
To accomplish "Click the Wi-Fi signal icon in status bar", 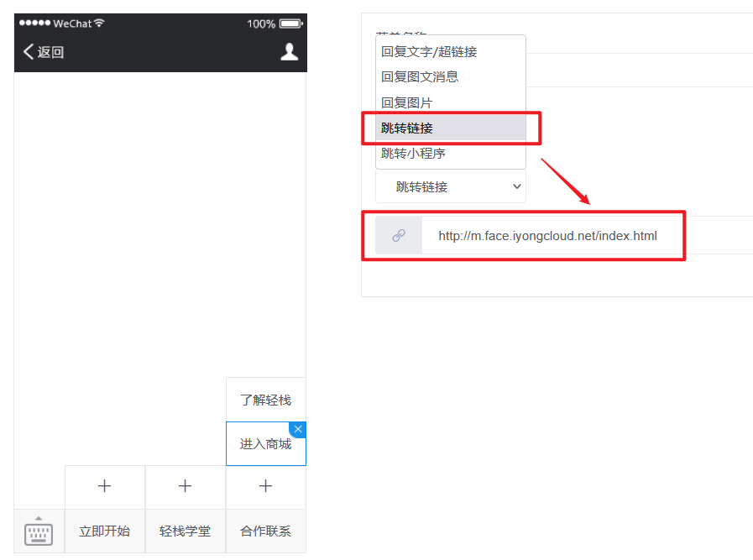I will [99, 23].
